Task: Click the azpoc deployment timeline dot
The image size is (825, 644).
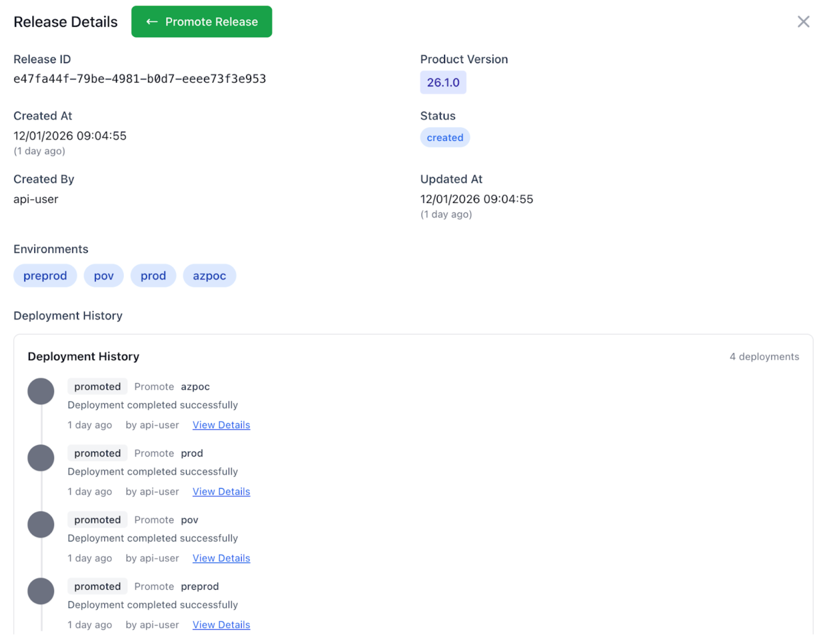Action: tap(41, 392)
